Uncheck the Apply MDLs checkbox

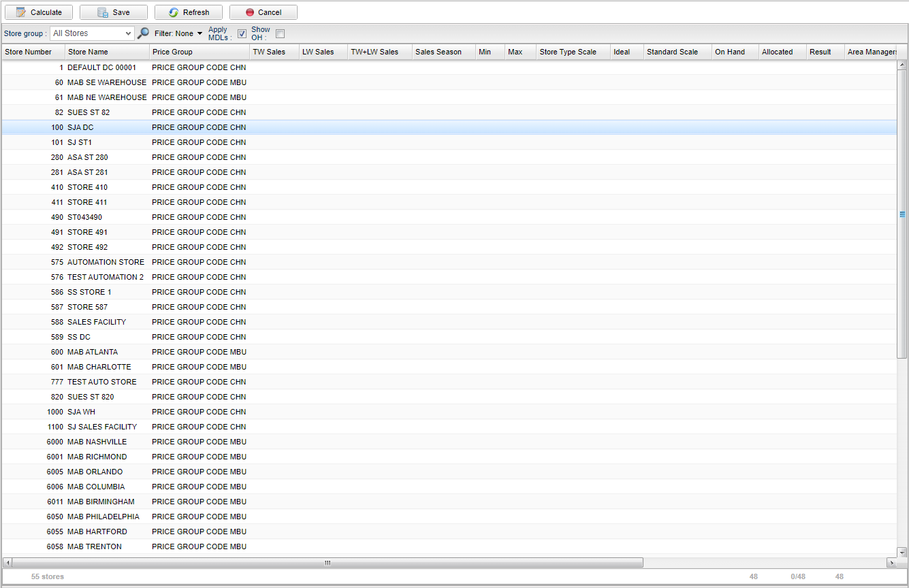242,34
